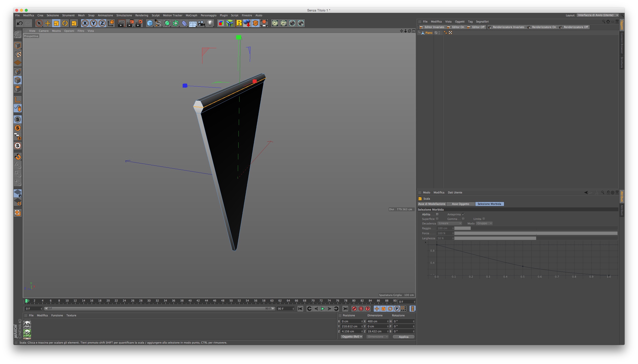Viewport: 638px width, 364px height.
Task: Open the render settings clapperboard icon
Action: (139, 23)
